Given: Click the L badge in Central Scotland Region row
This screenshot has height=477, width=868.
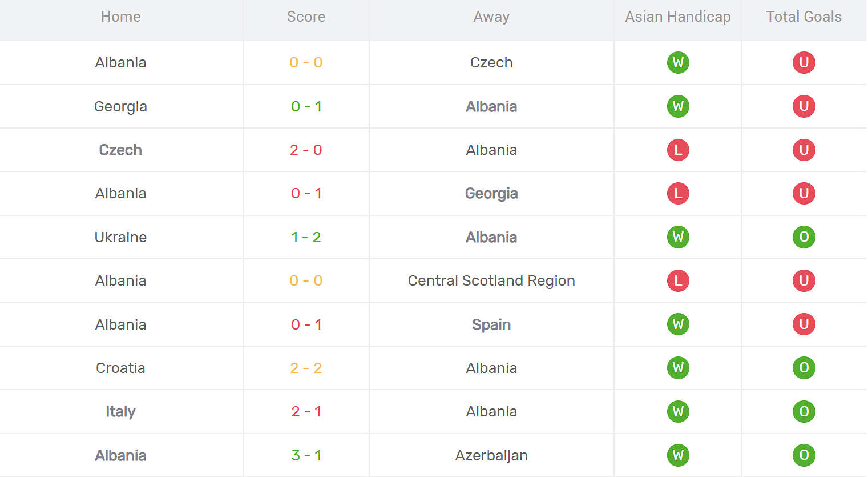Looking at the screenshot, I should coord(678,280).
